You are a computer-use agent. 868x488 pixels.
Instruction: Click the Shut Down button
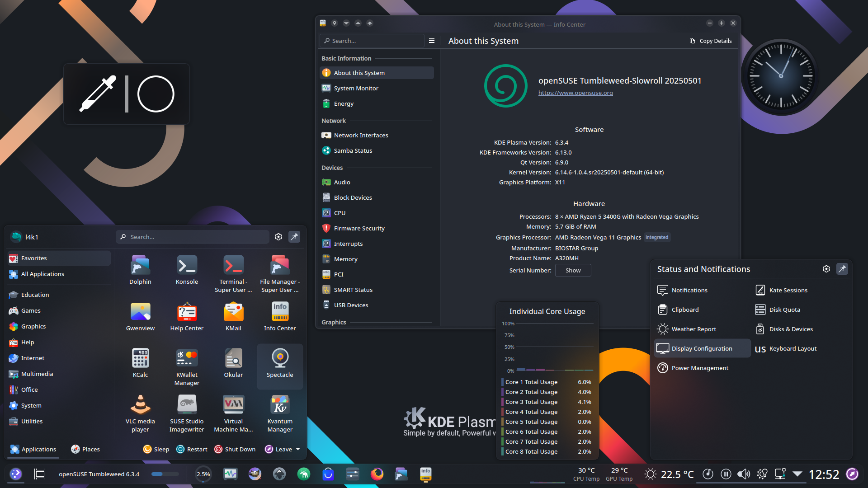[x=235, y=449]
